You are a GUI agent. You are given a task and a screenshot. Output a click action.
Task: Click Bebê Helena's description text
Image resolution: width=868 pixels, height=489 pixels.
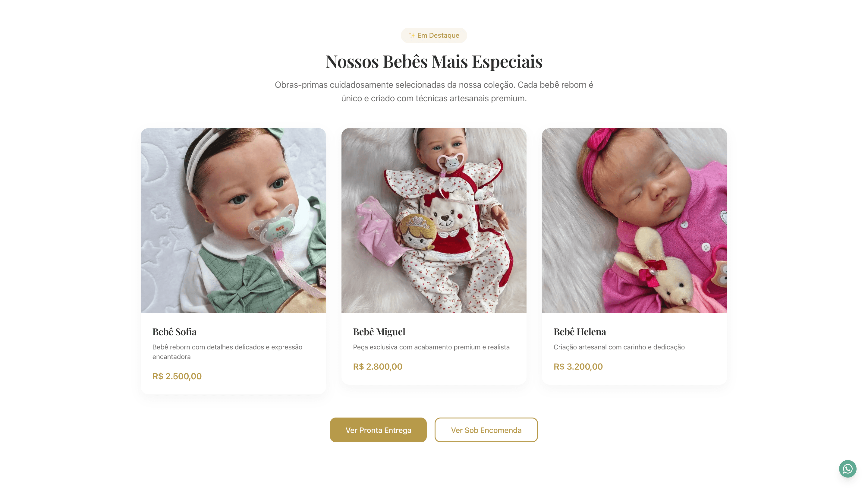tap(619, 347)
